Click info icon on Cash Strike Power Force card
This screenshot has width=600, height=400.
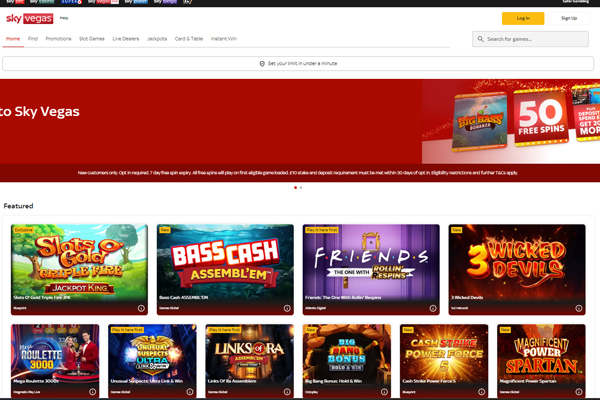(481, 392)
